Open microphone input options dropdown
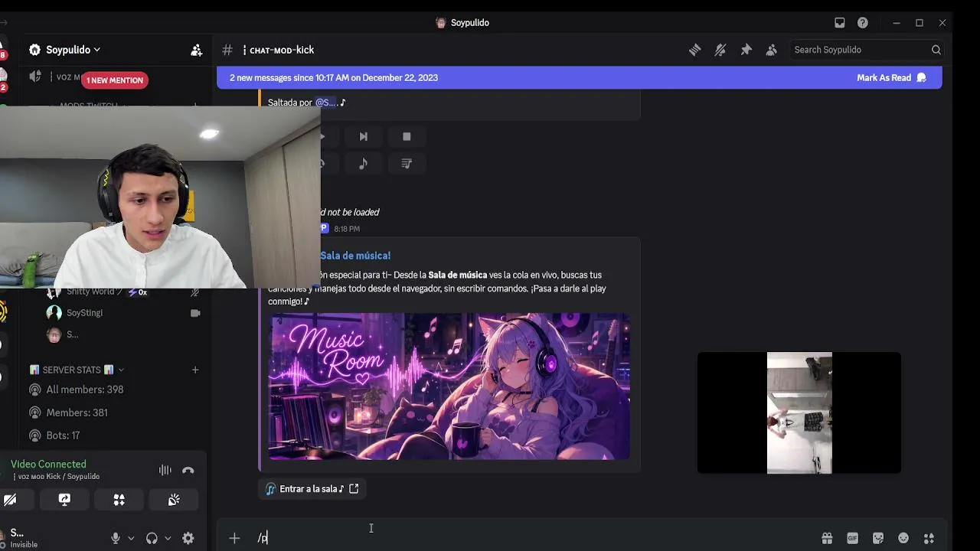980x551 pixels. (x=131, y=538)
